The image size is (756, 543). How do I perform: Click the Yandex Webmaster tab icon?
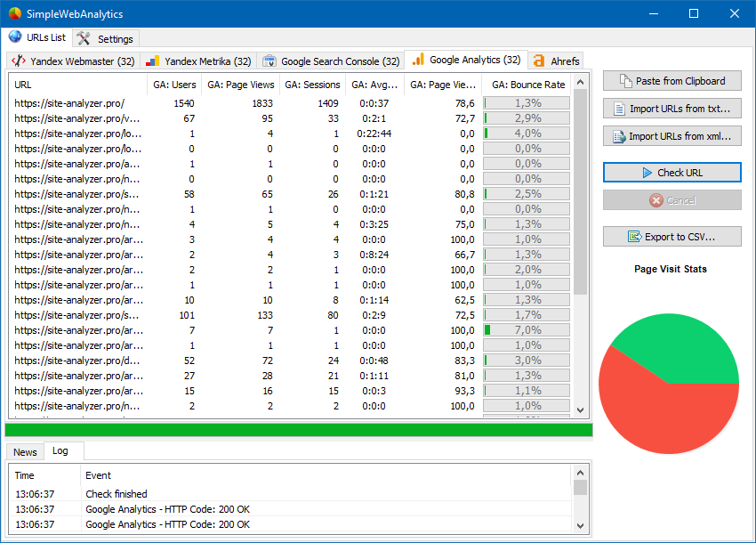tap(19, 61)
